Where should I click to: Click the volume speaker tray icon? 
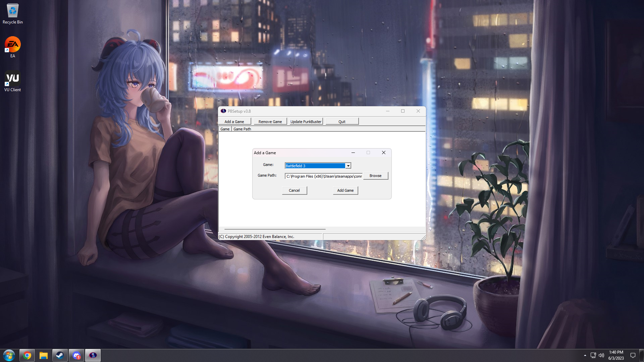(x=601, y=355)
